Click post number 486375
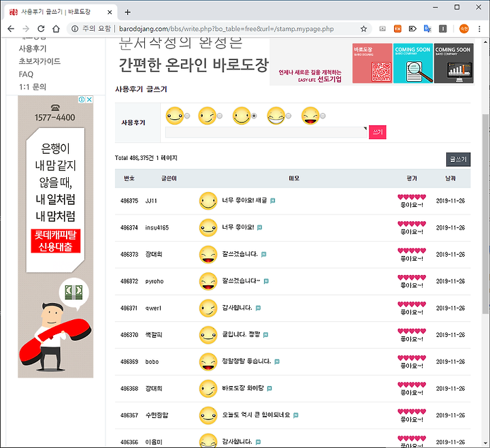 129,201
